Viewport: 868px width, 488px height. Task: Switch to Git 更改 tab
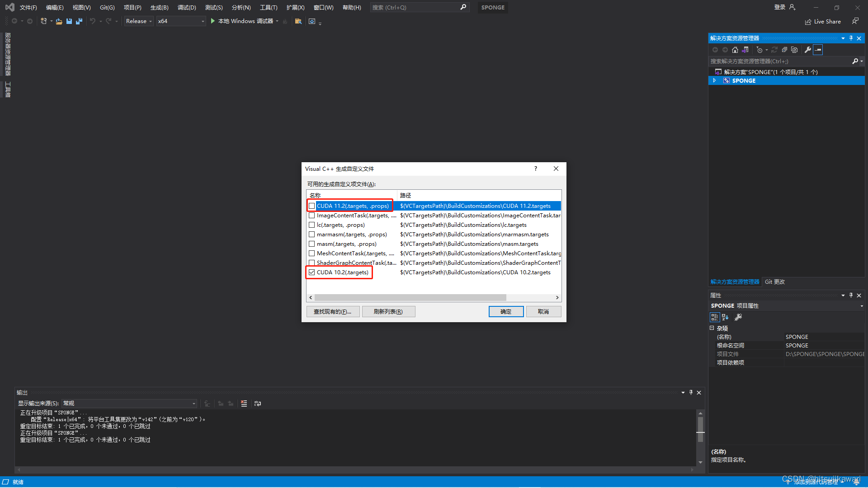point(775,282)
